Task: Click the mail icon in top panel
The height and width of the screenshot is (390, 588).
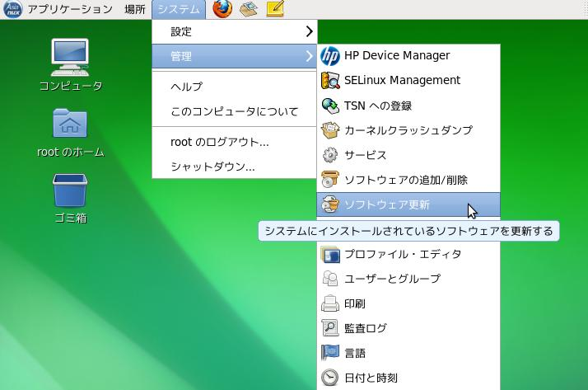Action: 248,10
